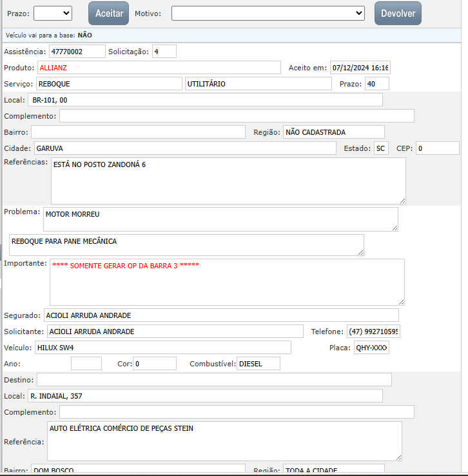Click the Aceito em date field

[360, 68]
